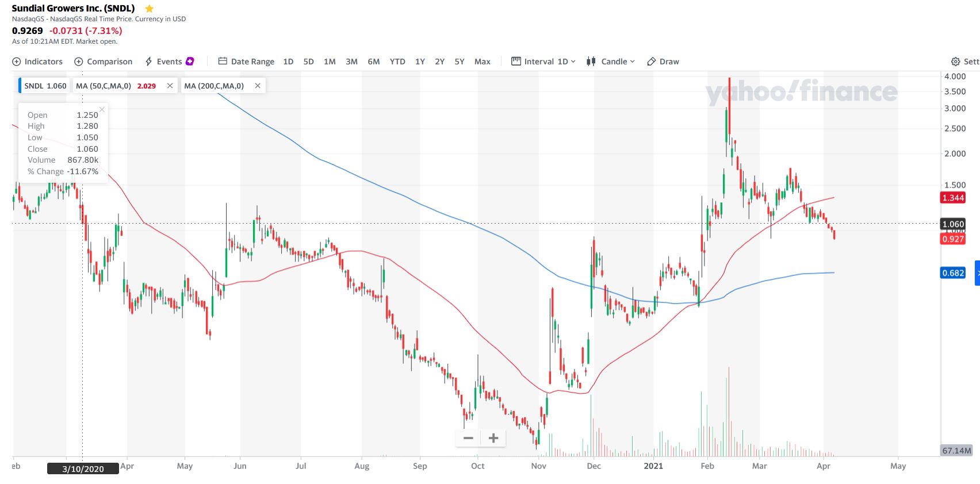Open the Date Range picker

coord(246,62)
